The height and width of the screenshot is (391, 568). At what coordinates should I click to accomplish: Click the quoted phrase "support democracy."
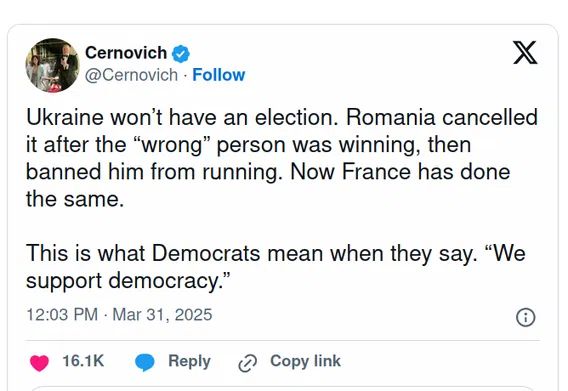click(128, 280)
